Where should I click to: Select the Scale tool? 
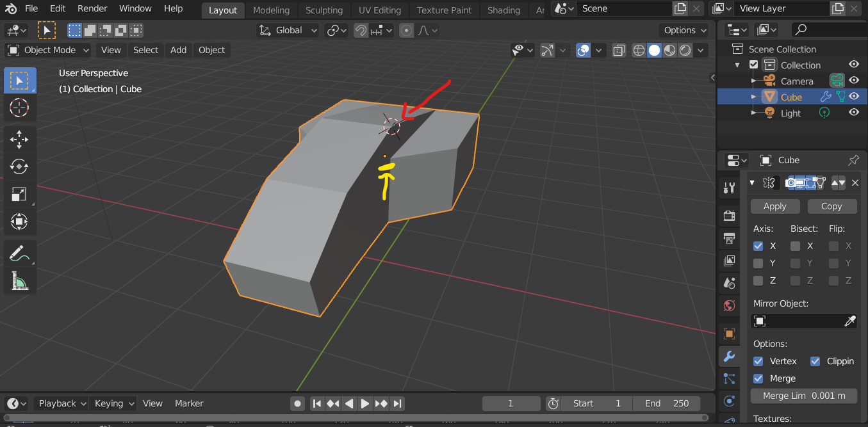point(20,194)
